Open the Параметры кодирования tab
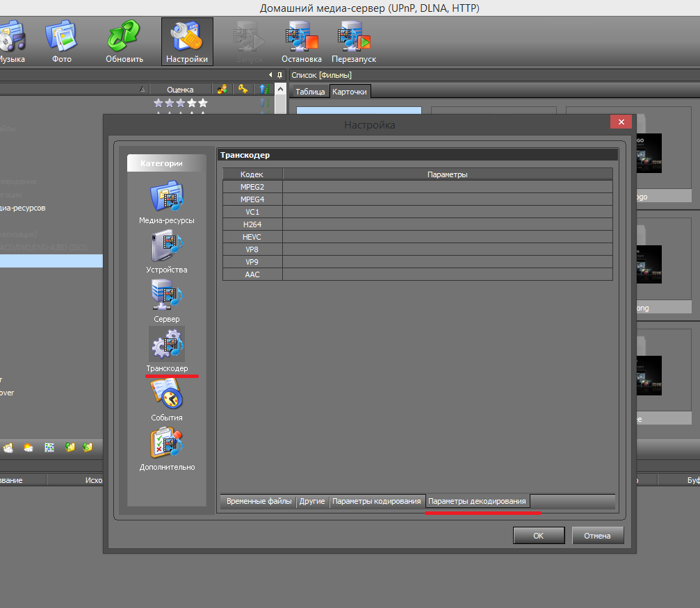The image size is (700, 608). pos(376,502)
